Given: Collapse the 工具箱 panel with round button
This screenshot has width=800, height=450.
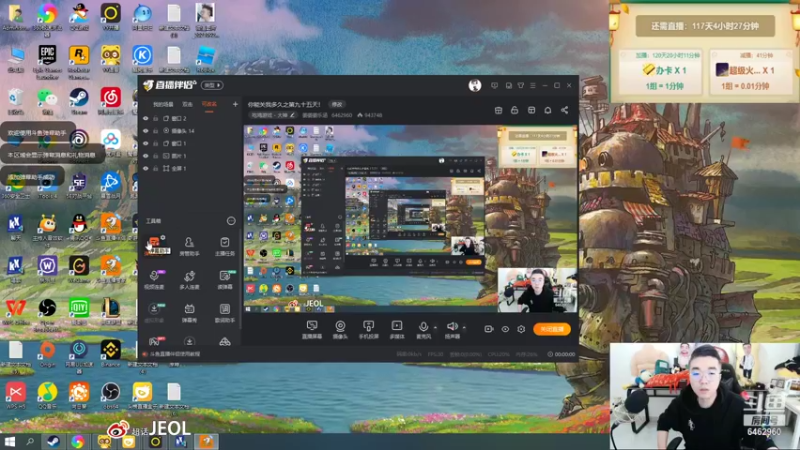Looking at the screenshot, I should coord(231,221).
